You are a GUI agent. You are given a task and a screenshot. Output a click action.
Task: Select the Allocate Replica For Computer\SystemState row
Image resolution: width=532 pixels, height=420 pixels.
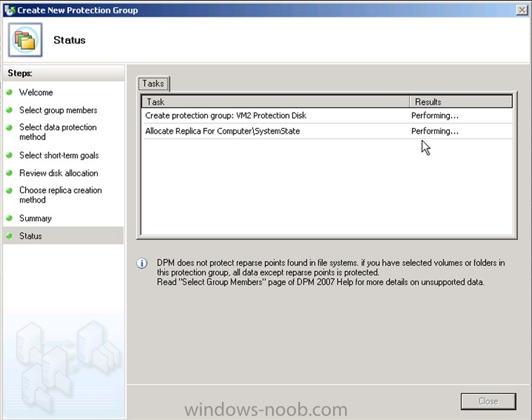tap(327, 131)
